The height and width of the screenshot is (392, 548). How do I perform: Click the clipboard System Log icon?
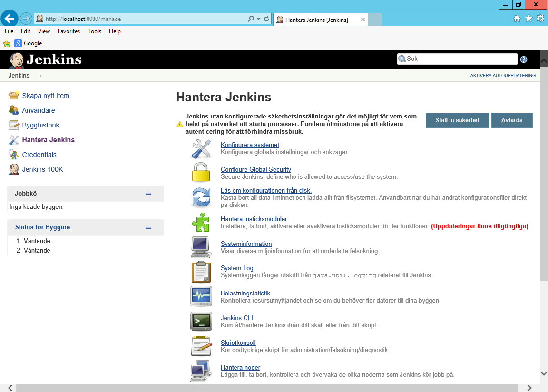(x=201, y=272)
